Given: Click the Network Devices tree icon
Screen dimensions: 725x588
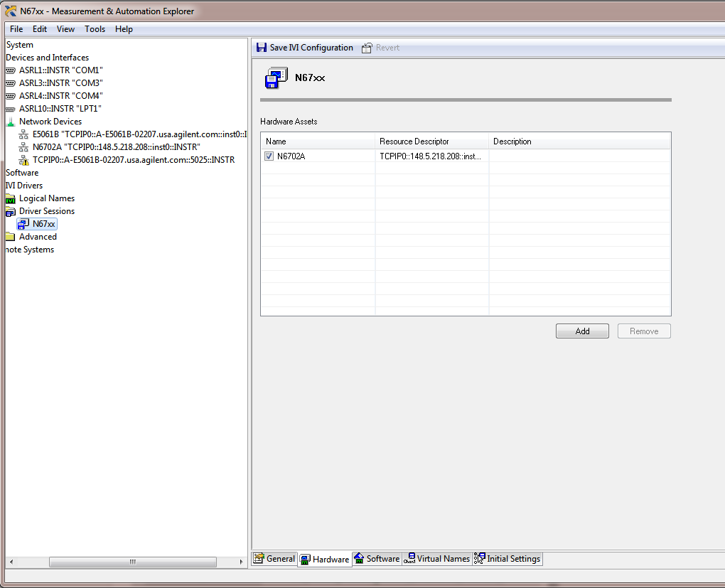Looking at the screenshot, I should point(10,122).
